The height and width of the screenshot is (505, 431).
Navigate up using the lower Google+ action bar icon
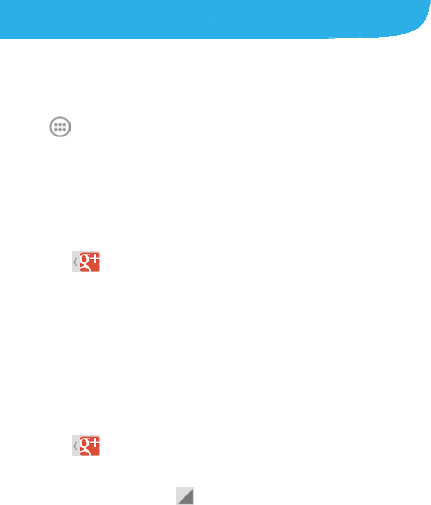point(86,446)
